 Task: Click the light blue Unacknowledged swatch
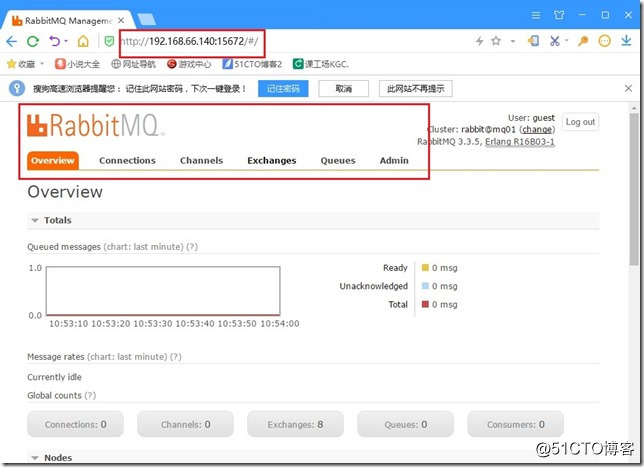[425, 286]
